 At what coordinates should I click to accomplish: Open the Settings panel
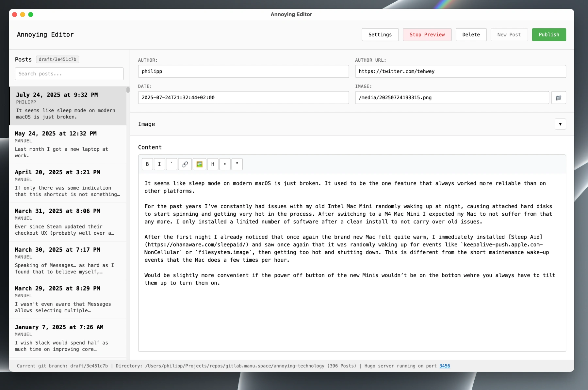click(x=380, y=35)
